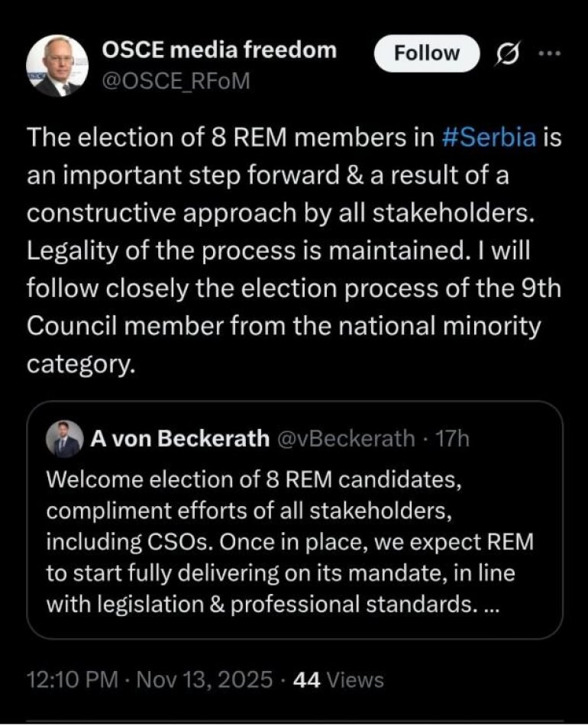
Task: Open the "A von Beckerath" author name
Action: [x=179, y=438]
